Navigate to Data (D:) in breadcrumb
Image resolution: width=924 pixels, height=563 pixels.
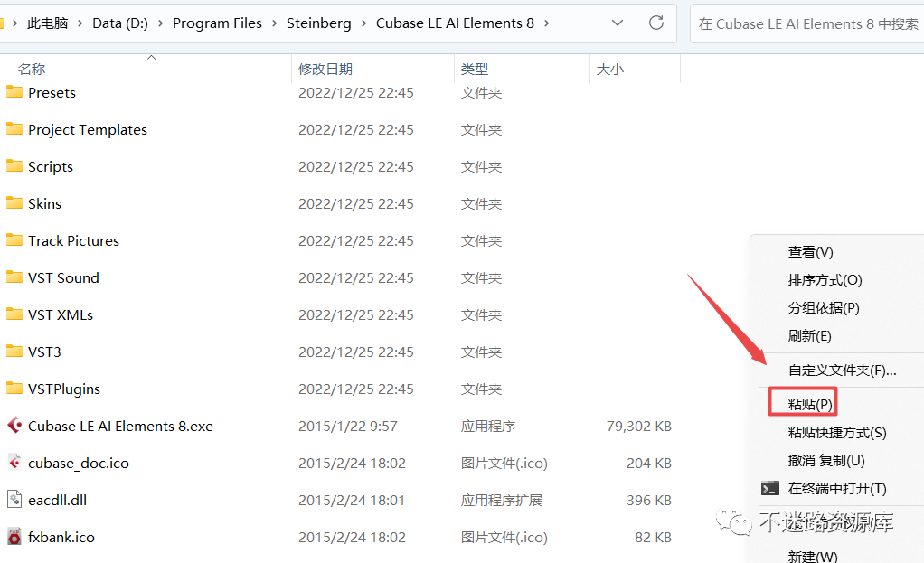(x=120, y=23)
